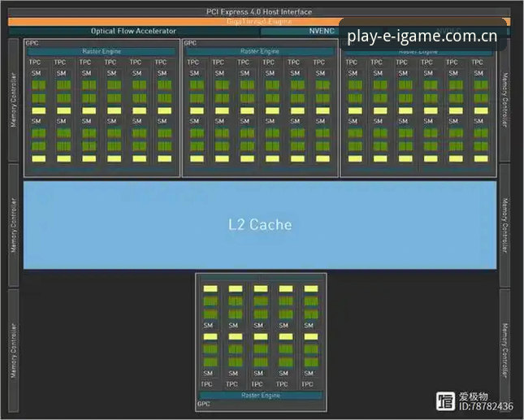Select the middle-left Memory Controller block
The width and height of the screenshot is (524, 420).
(13, 225)
